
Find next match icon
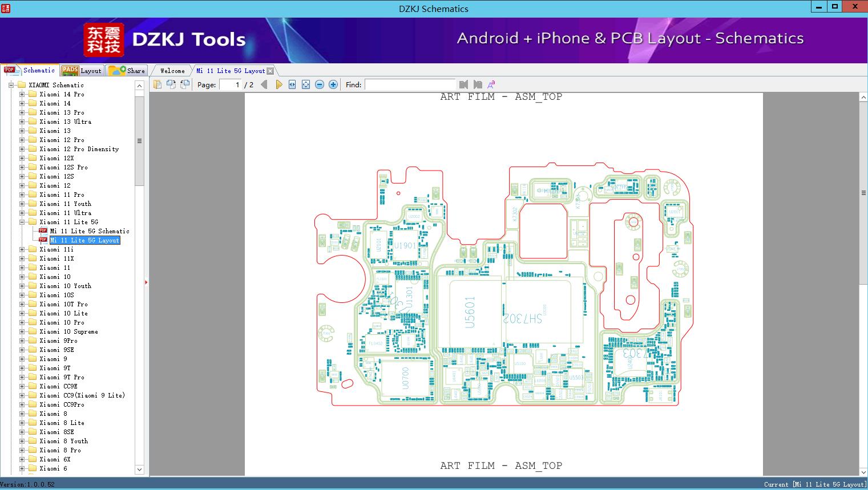click(478, 84)
